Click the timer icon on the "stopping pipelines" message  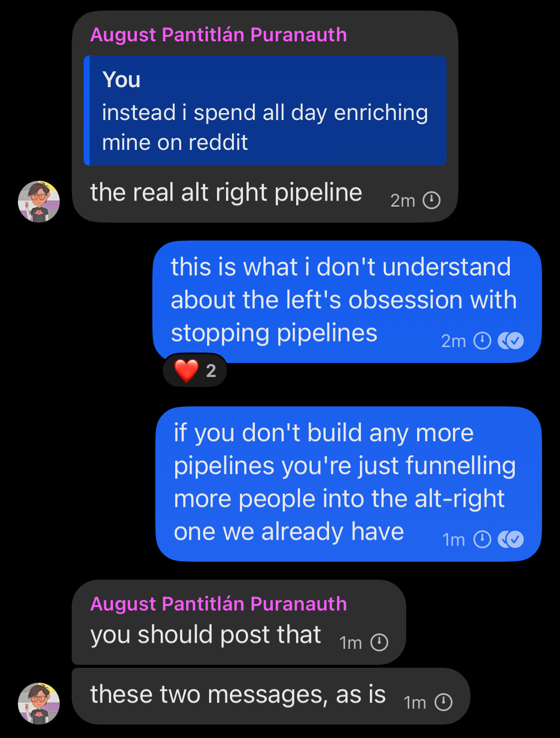[x=482, y=341]
